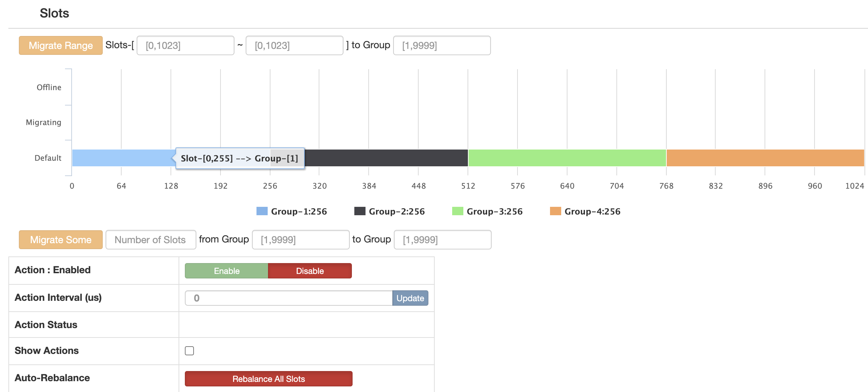
Task: Click the Migrate Some to Group field
Action: [x=442, y=240]
